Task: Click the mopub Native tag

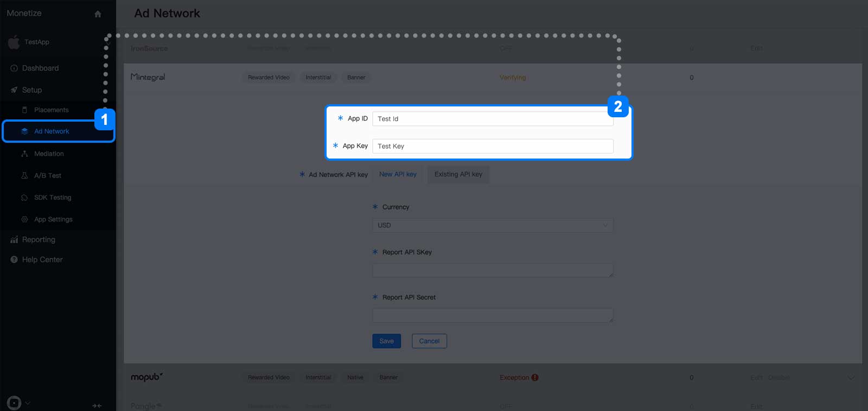Action: (x=355, y=377)
